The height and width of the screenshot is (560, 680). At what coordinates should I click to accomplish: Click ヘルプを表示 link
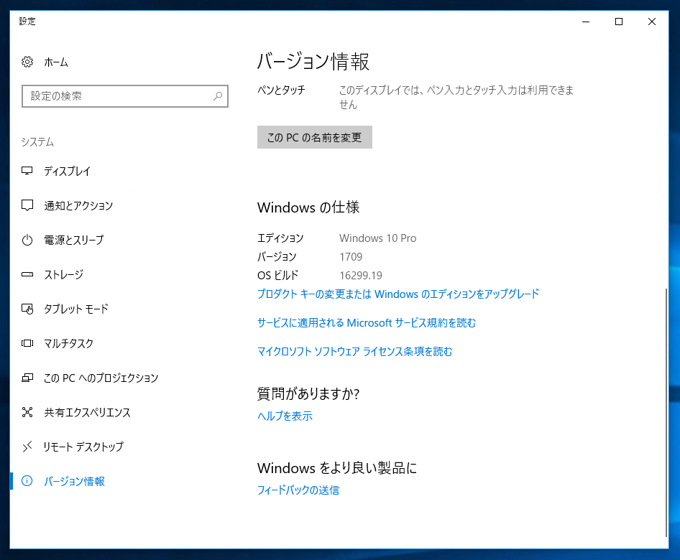point(285,416)
